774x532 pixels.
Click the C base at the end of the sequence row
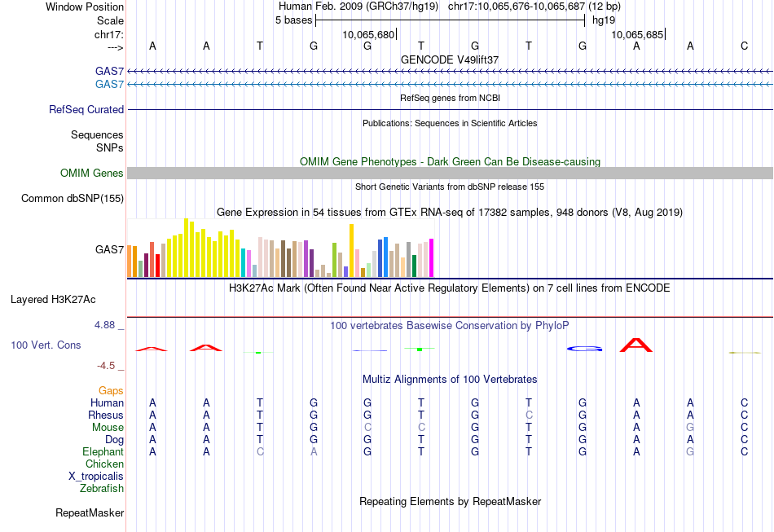click(744, 46)
